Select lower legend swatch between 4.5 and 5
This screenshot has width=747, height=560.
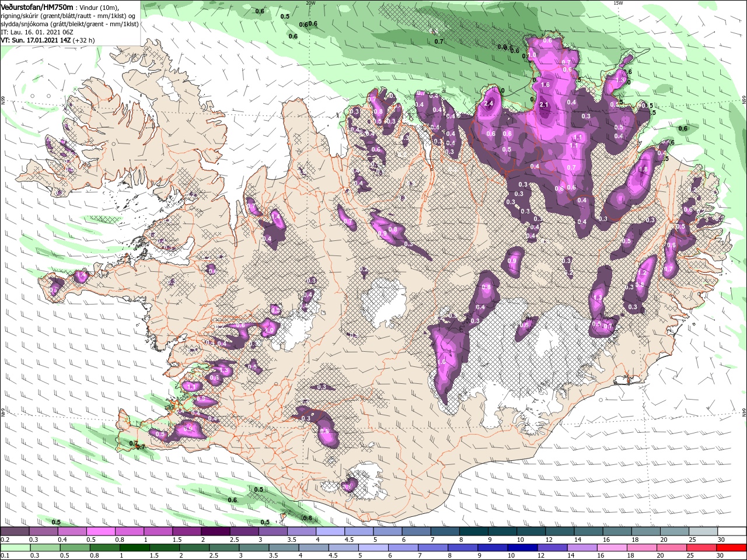tap(344, 548)
